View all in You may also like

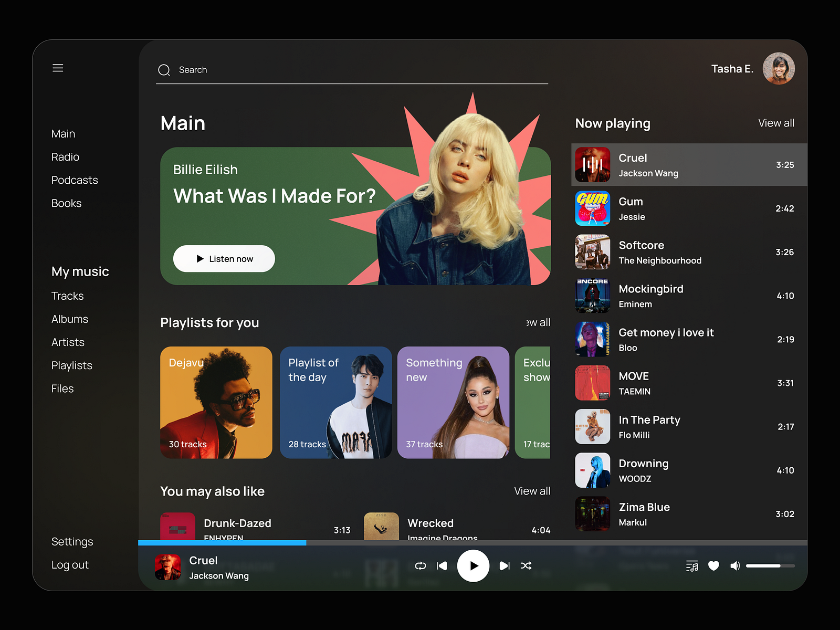point(532,491)
